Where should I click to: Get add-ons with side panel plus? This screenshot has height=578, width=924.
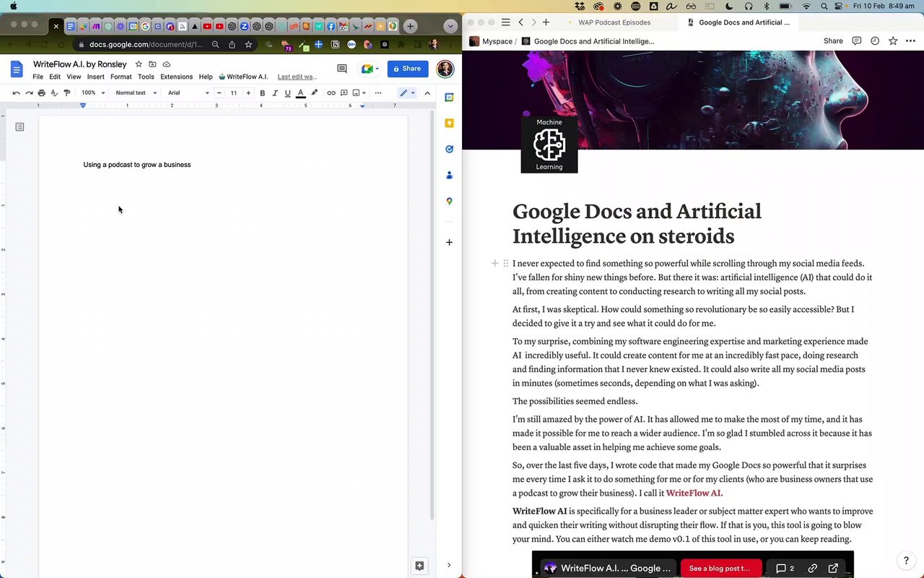(x=449, y=242)
